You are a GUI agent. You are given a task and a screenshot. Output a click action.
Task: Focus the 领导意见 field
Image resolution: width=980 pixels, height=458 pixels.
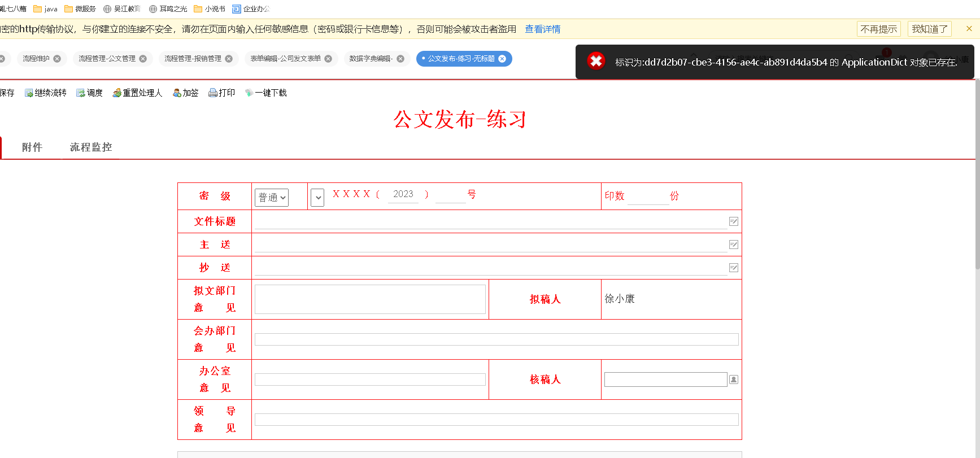496,420
